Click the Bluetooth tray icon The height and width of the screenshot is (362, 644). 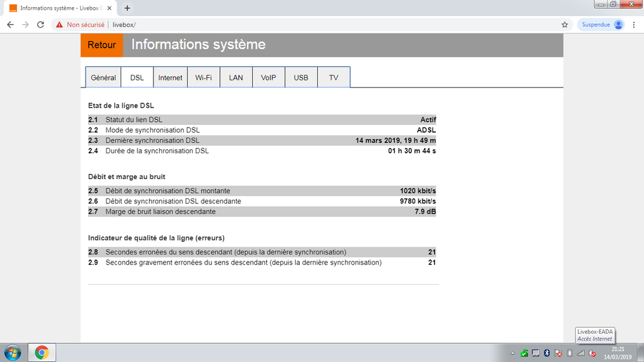coord(547,353)
